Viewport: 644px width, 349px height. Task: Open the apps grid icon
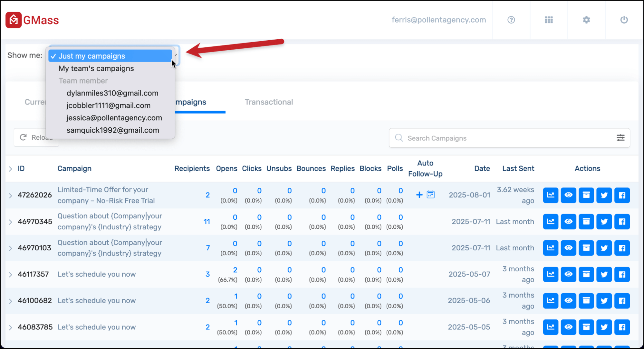coord(549,20)
